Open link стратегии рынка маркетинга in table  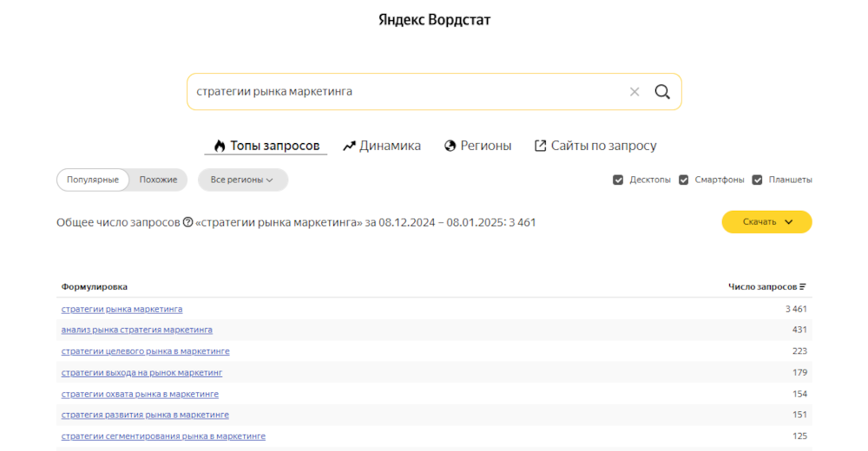(122, 309)
